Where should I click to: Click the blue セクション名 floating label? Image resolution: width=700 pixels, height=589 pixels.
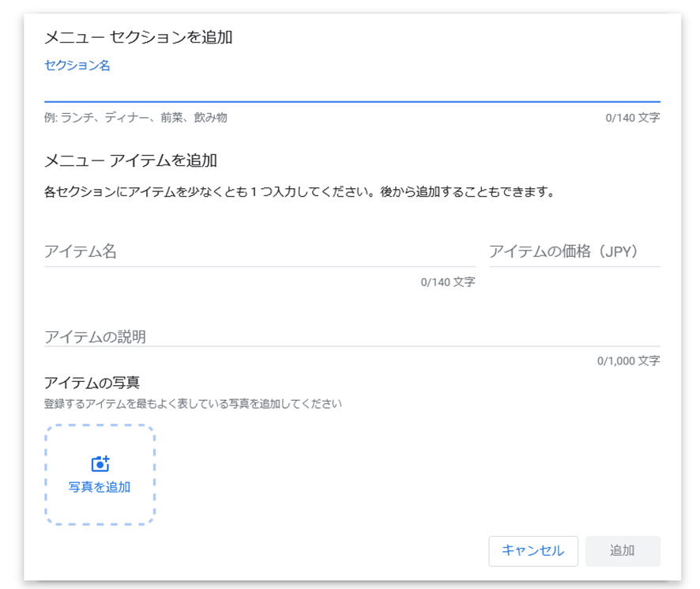tap(77, 66)
